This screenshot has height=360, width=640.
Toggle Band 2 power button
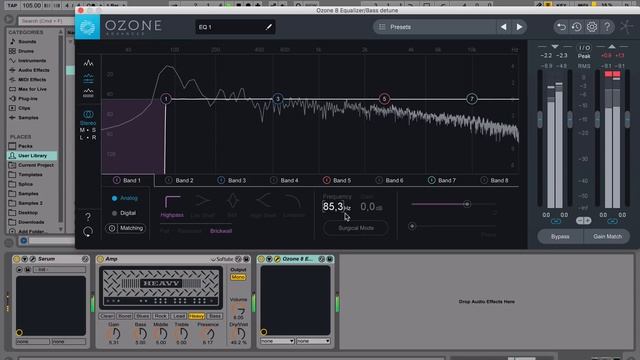click(169, 180)
